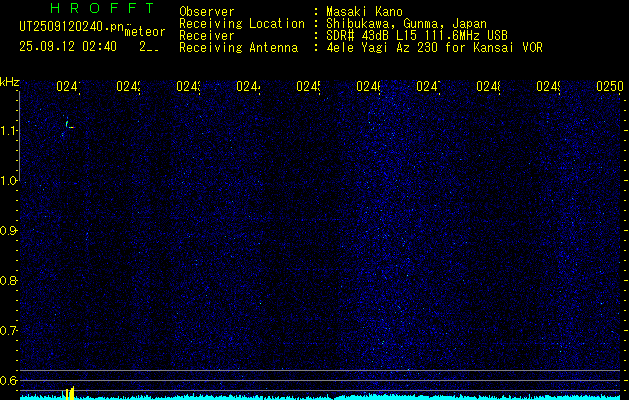Click the 1.1 kHz frequency label
The image size is (629, 400).
click(x=9, y=131)
